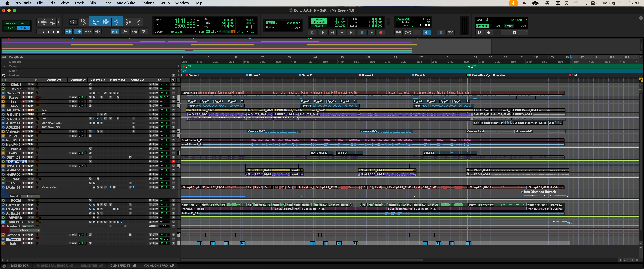The image size is (644, 269).
Task: Open the Nudge value dropdown
Action: (x=300, y=28)
